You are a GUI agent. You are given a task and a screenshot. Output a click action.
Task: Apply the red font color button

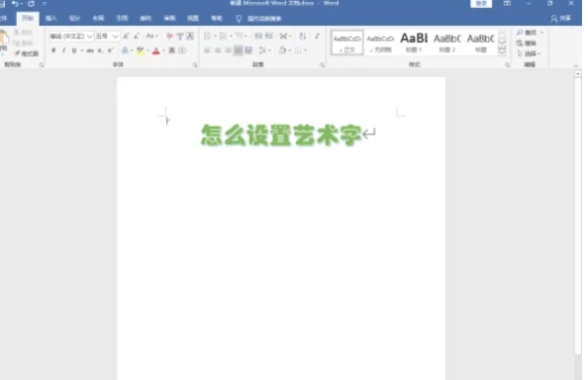[156, 50]
